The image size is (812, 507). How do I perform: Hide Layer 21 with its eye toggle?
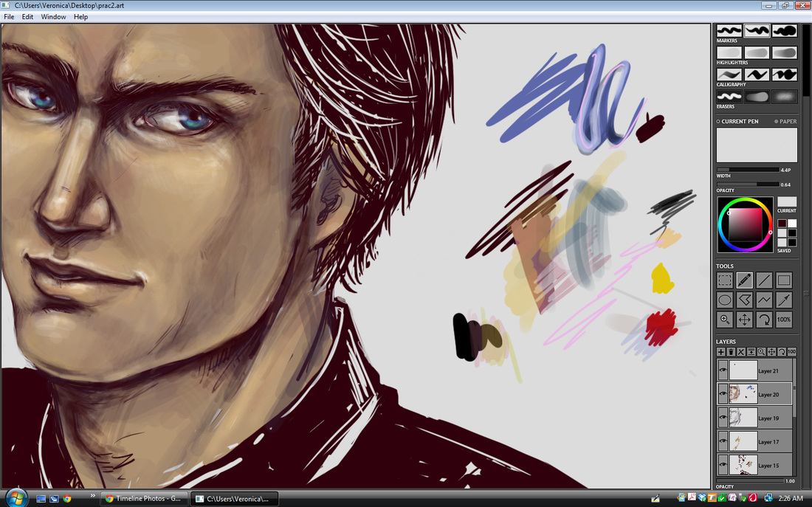723,370
